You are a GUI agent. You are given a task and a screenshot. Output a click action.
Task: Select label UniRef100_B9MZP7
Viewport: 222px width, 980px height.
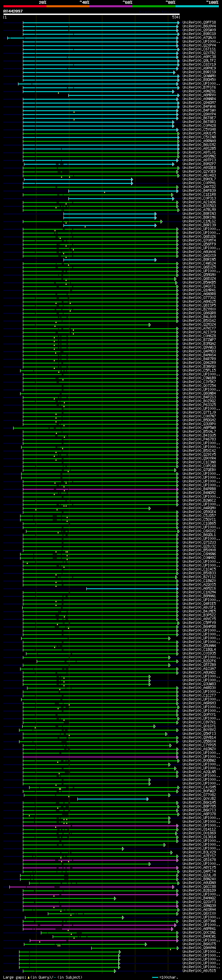click(199, 164)
